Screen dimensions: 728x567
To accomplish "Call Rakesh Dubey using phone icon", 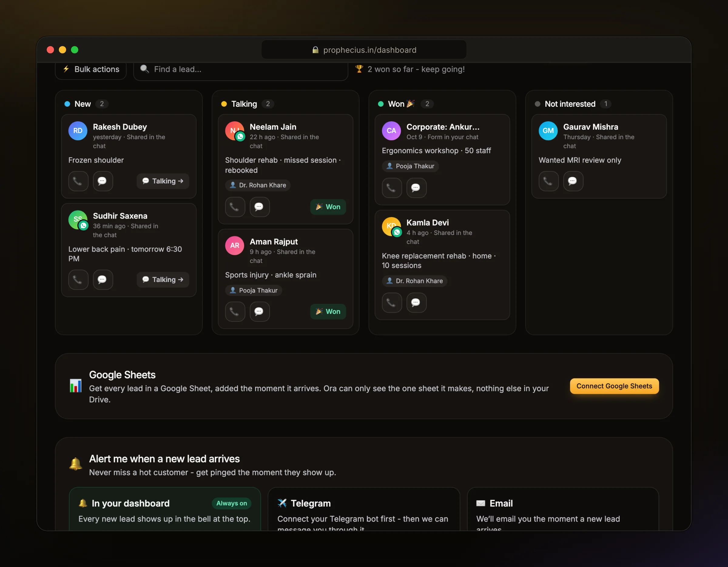I will coord(78,181).
